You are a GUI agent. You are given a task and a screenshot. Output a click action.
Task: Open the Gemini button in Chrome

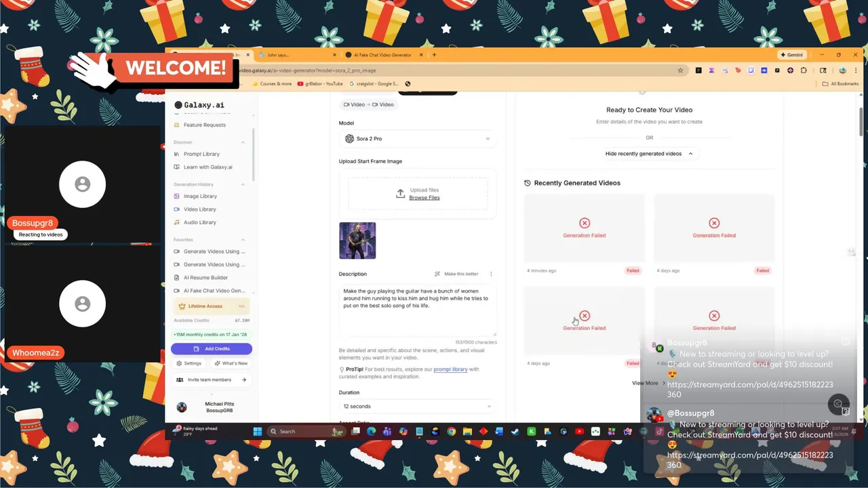pos(791,55)
